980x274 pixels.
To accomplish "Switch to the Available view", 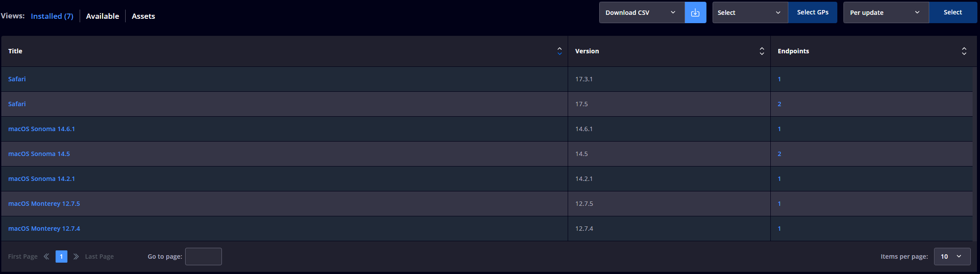I will pyautogui.click(x=102, y=16).
